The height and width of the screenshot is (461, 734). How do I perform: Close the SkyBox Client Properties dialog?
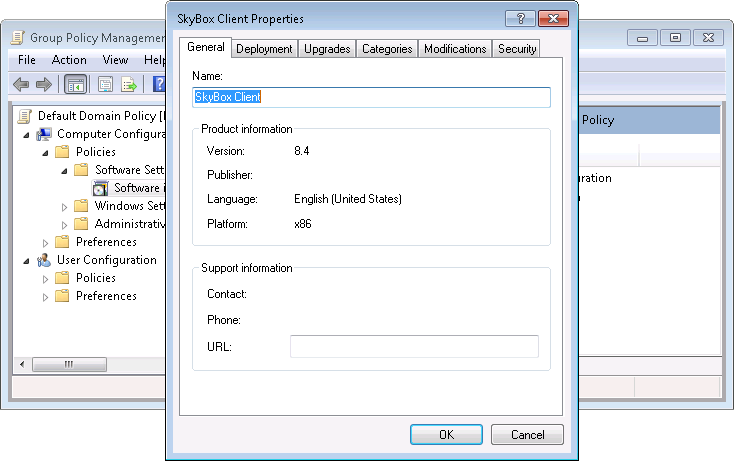point(553,19)
